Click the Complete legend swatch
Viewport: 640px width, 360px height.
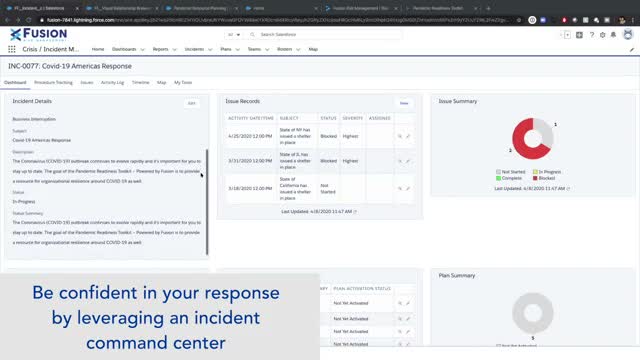498,178
